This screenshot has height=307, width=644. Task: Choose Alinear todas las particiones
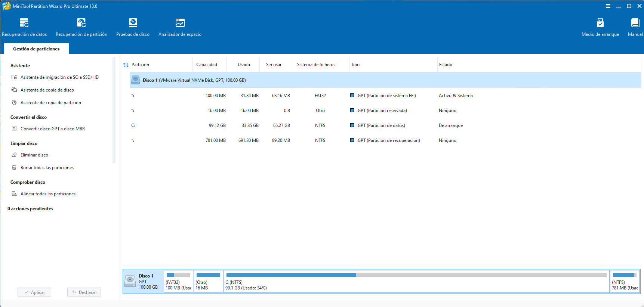click(48, 194)
